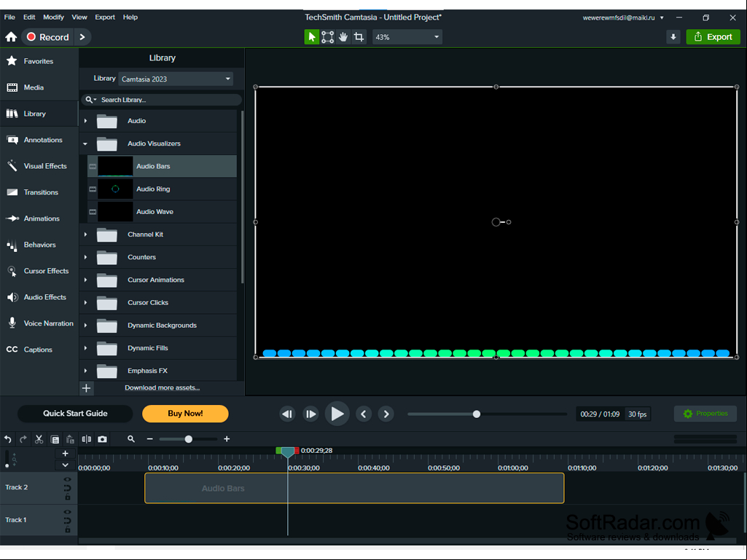Switch to the Visual Effects tab

tap(39, 166)
